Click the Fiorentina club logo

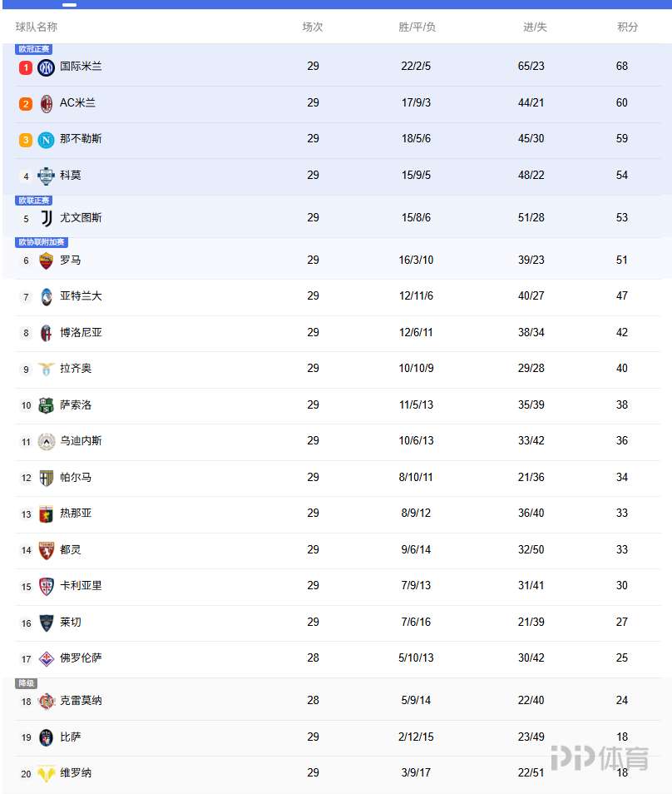[x=47, y=658]
